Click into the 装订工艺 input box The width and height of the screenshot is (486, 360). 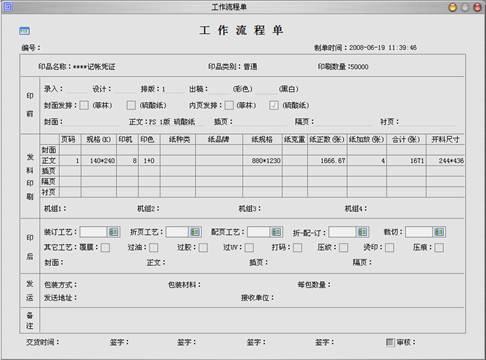click(93, 232)
